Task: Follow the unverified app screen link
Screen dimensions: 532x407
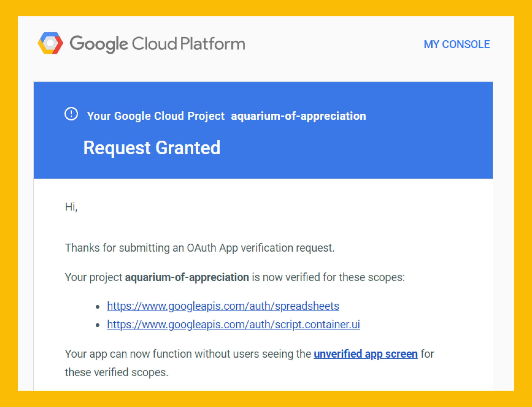Action: pos(366,354)
